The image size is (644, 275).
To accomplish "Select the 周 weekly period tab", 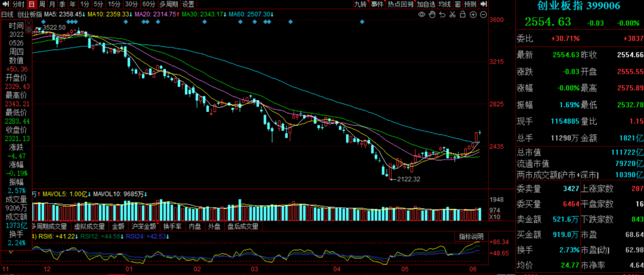I will point(42,5).
